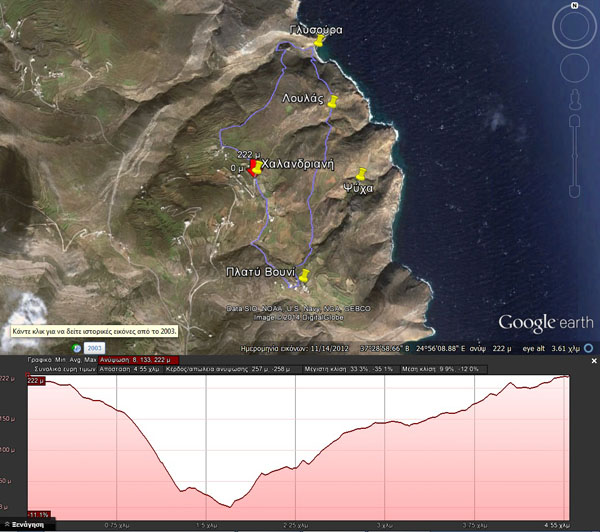Click the Συνολικό εύρος τιμών label
The height and width of the screenshot is (532, 600).
point(65,369)
